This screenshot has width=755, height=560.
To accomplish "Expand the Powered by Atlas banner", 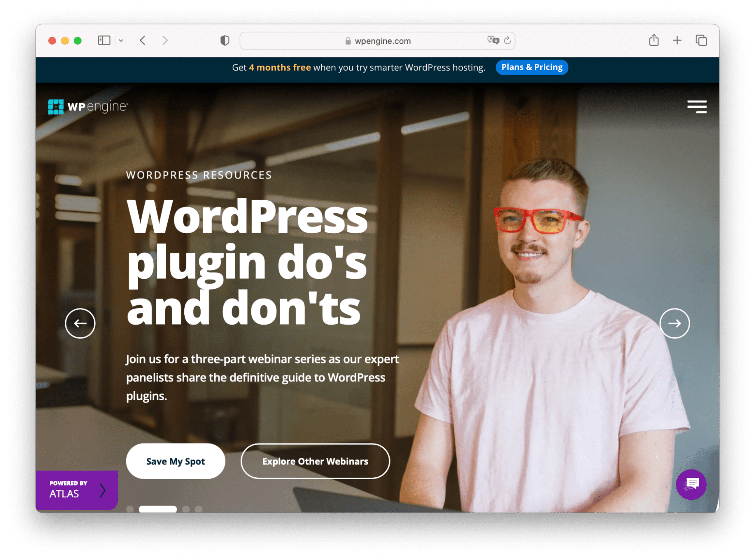I will (77, 490).
